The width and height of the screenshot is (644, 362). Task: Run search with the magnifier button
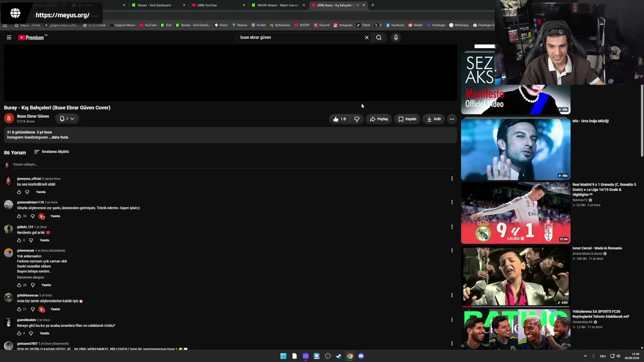coord(379,37)
